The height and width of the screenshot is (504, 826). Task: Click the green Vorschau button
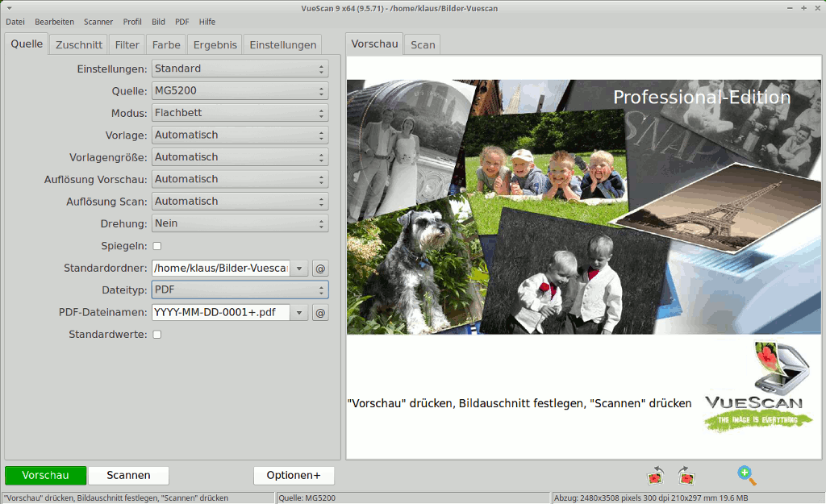point(45,476)
